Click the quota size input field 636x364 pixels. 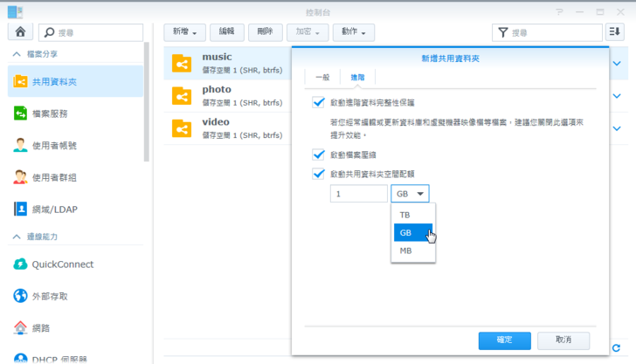click(358, 194)
